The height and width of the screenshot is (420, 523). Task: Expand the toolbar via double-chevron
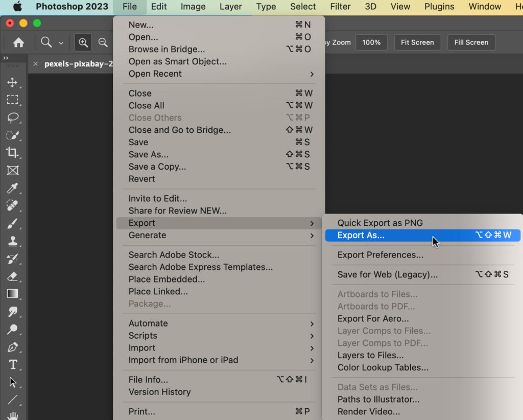(x=6, y=58)
